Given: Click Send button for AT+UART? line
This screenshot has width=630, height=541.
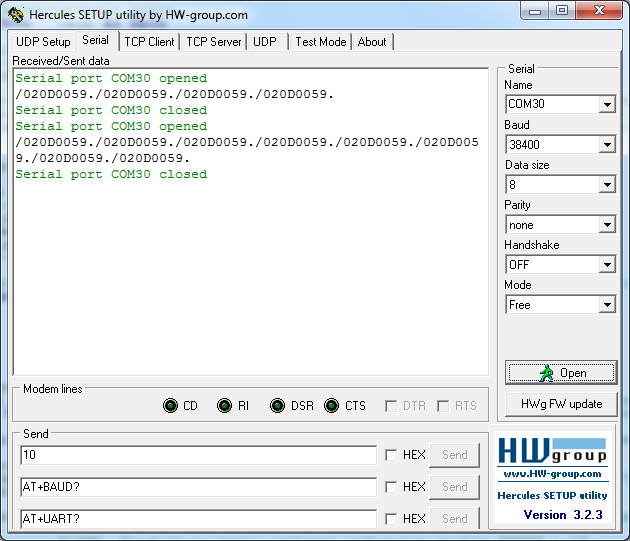Looking at the screenshot, I should tap(454, 518).
